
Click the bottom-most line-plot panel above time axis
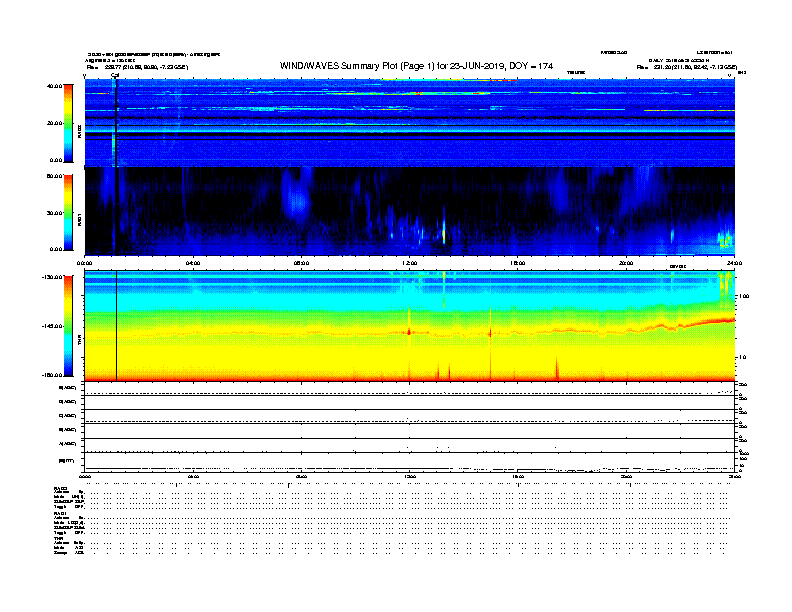pos(410,462)
